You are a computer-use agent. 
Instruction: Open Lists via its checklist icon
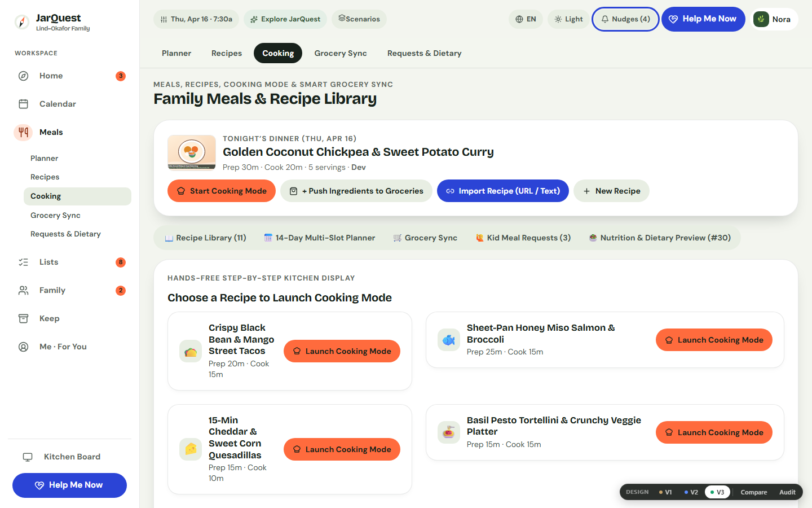(23, 262)
